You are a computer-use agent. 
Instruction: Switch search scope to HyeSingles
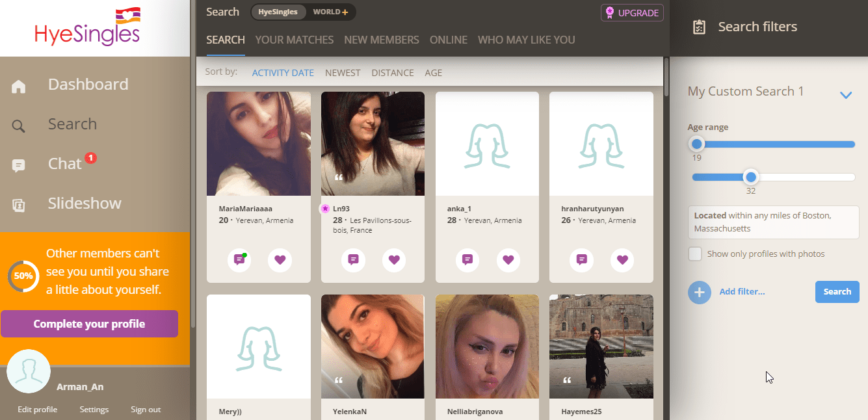point(278,12)
